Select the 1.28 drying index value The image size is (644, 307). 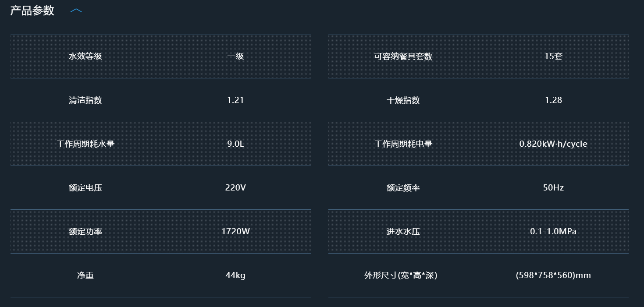(x=553, y=100)
